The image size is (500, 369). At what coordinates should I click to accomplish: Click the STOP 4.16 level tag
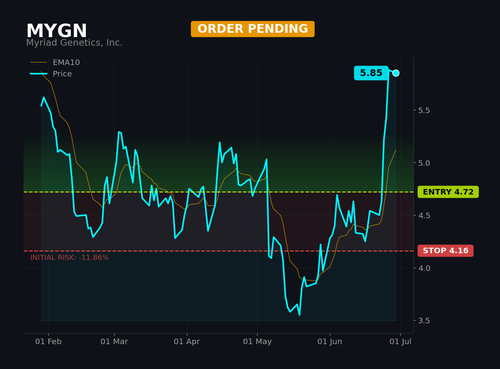[x=445, y=251]
